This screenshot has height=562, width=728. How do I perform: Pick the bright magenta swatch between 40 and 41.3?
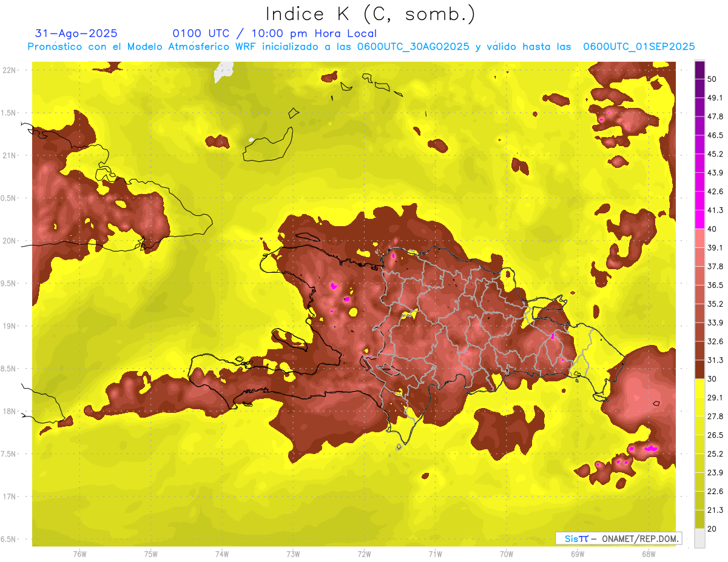(699, 219)
